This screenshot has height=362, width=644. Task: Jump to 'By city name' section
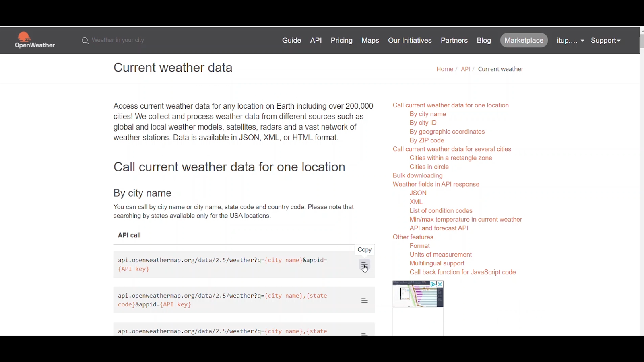click(428, 114)
